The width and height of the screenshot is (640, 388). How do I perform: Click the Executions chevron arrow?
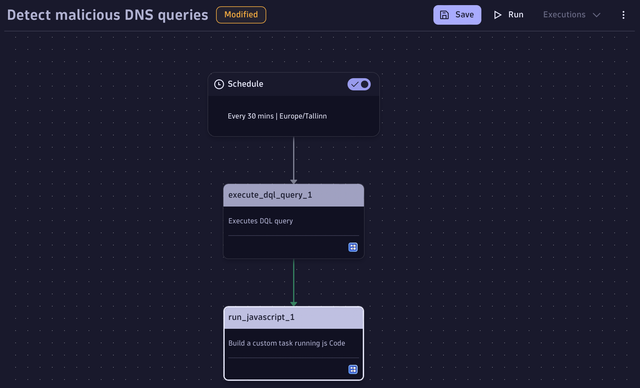tap(596, 15)
